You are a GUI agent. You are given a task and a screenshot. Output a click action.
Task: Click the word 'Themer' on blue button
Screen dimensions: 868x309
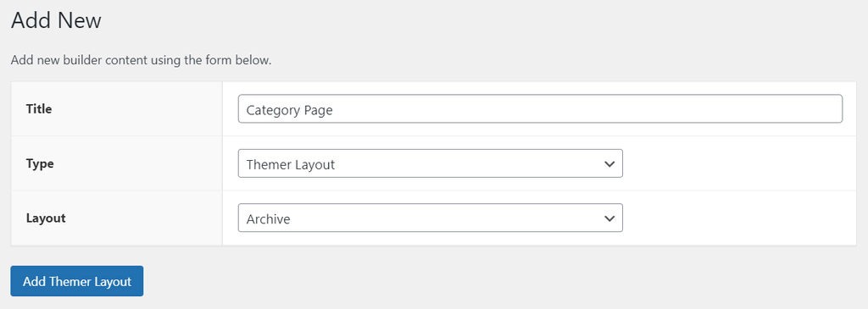point(68,281)
